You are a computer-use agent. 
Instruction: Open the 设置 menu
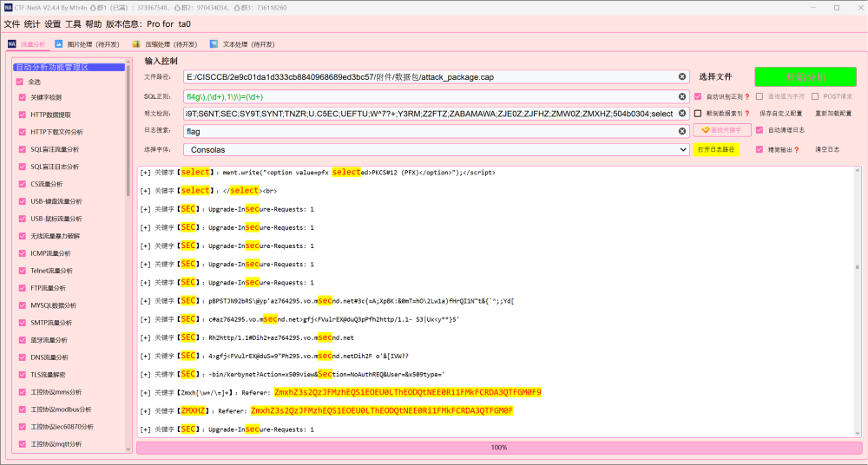[x=53, y=24]
